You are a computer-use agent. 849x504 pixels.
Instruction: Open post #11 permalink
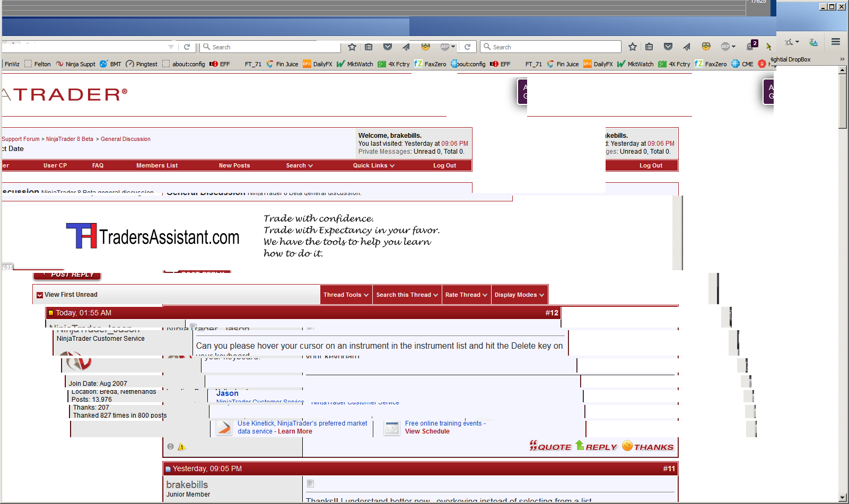(669, 468)
